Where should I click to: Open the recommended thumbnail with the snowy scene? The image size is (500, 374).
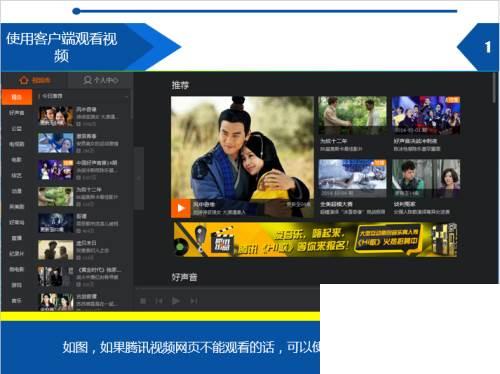pos(352,178)
